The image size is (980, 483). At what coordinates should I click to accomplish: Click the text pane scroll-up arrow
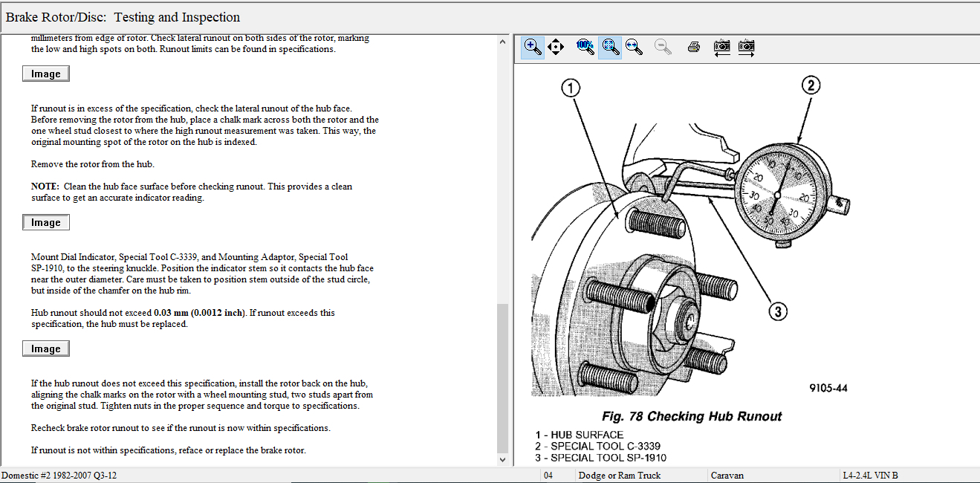[x=503, y=42]
